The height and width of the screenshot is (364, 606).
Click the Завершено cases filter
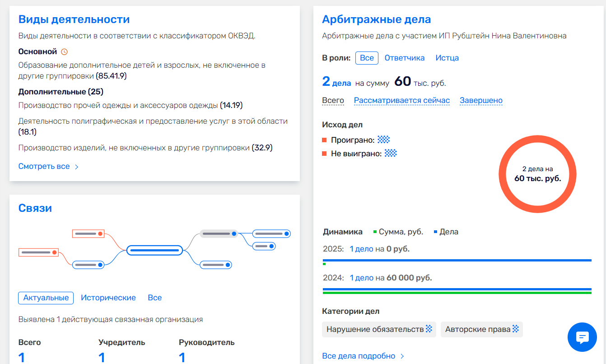coord(481,100)
